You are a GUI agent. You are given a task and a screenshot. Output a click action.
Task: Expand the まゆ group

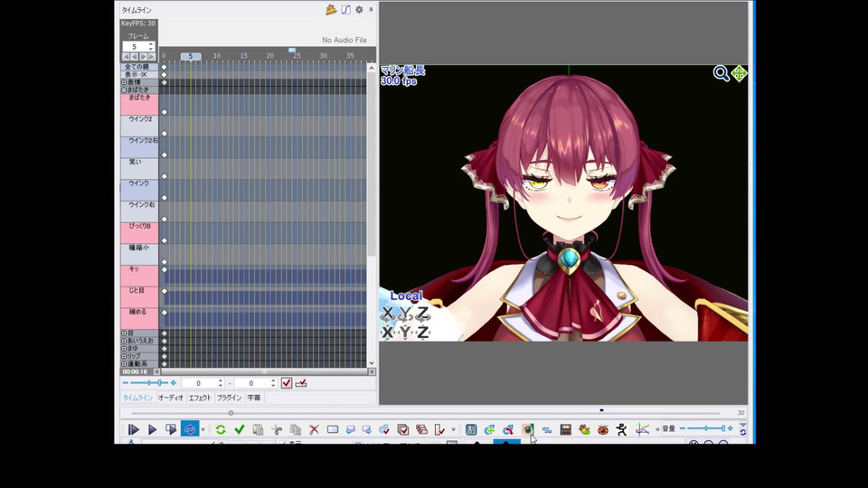(124, 349)
